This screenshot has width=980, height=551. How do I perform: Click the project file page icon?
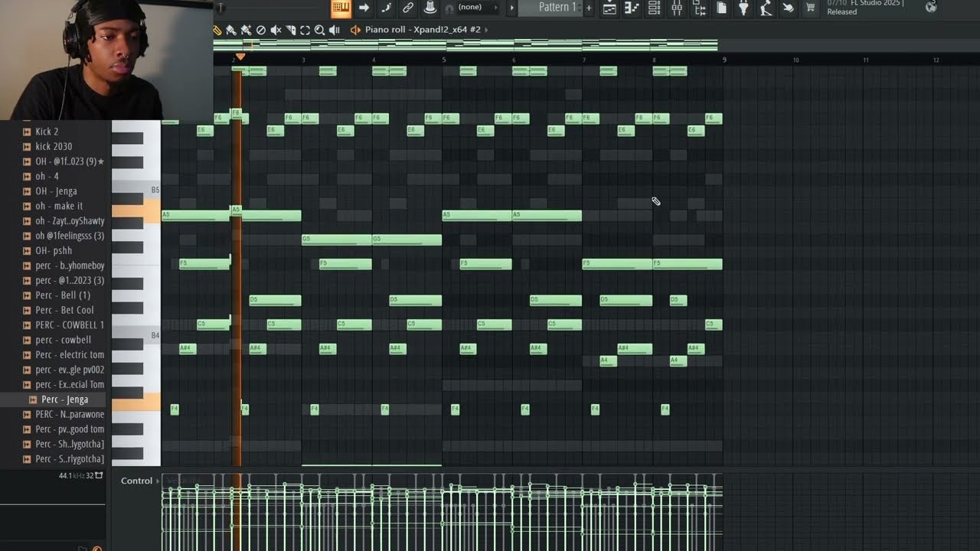point(721,8)
